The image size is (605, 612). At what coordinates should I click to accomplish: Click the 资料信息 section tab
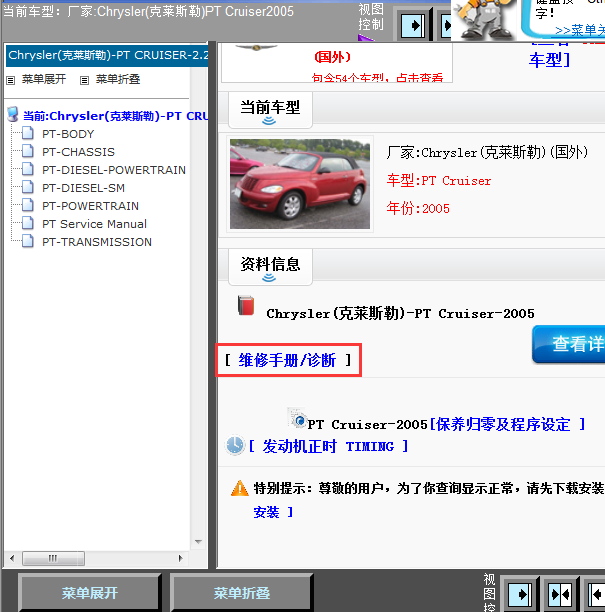tap(270, 267)
